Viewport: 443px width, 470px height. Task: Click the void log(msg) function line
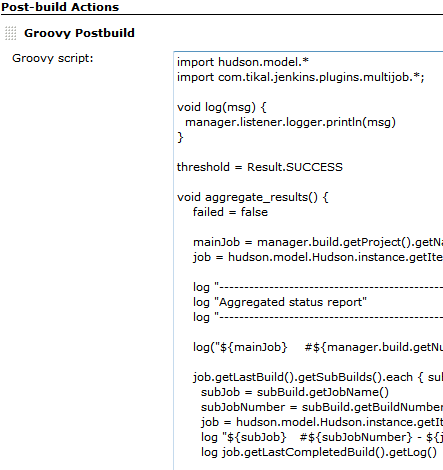[x=222, y=107]
